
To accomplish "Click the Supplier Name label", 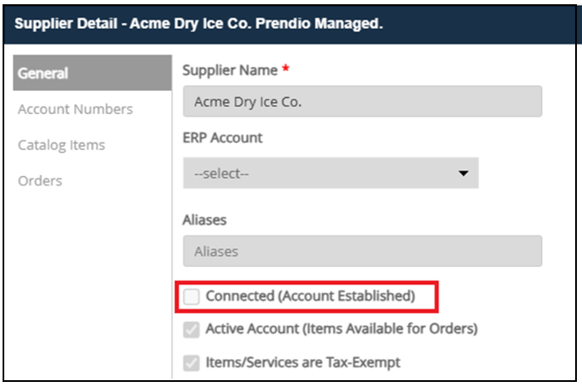I will coord(230,70).
